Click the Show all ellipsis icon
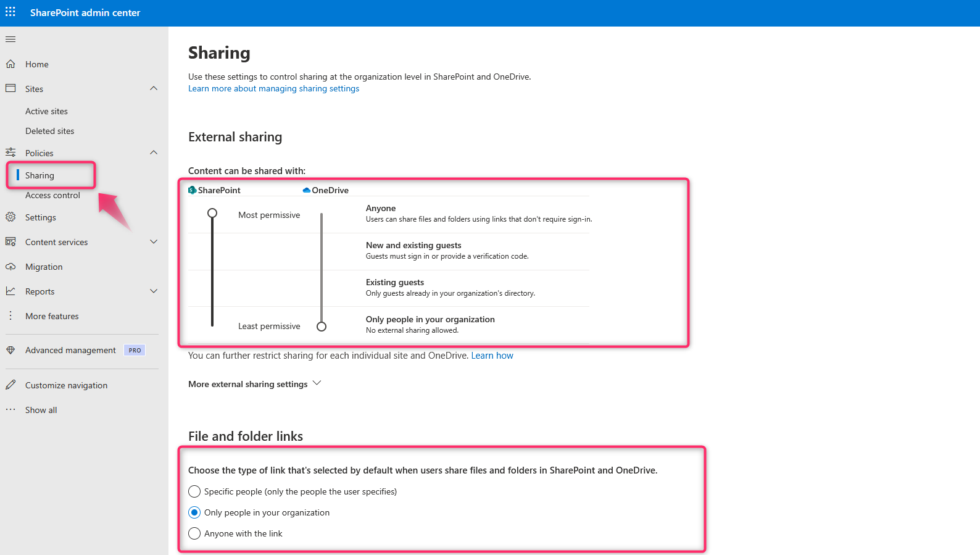 click(10, 409)
